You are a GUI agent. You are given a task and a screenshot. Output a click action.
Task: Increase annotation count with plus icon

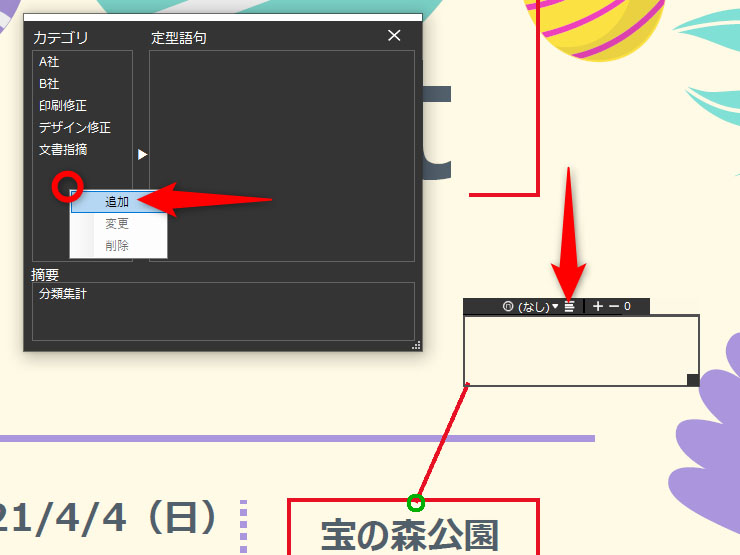coord(598,306)
